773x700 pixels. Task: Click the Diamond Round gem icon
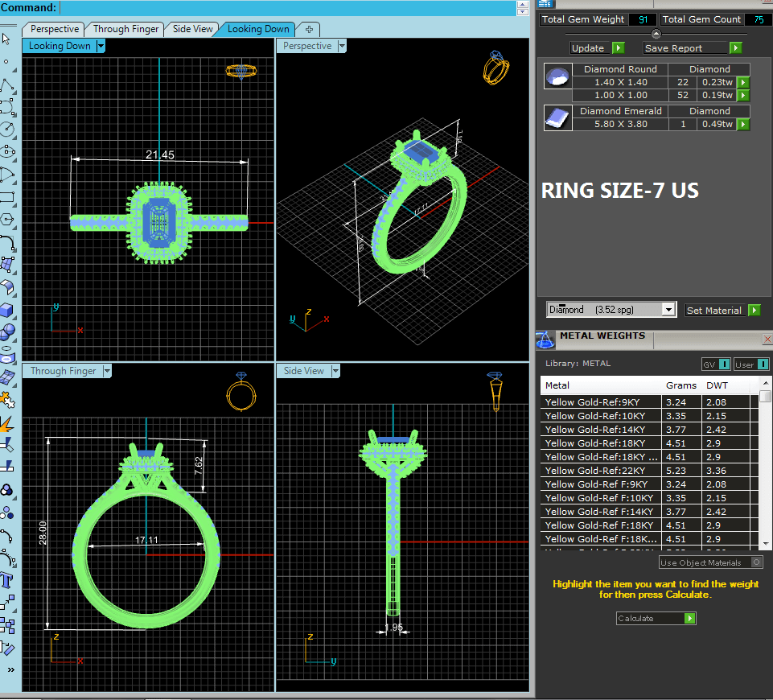(x=556, y=76)
